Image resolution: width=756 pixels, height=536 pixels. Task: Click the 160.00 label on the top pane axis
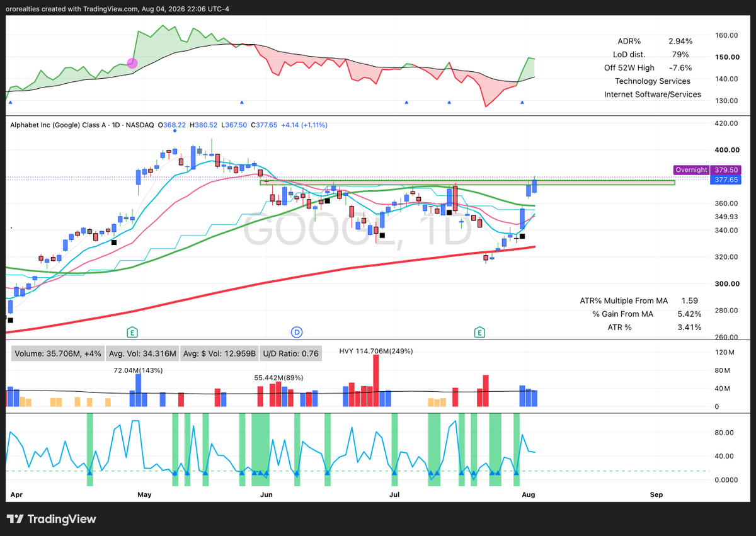click(725, 35)
